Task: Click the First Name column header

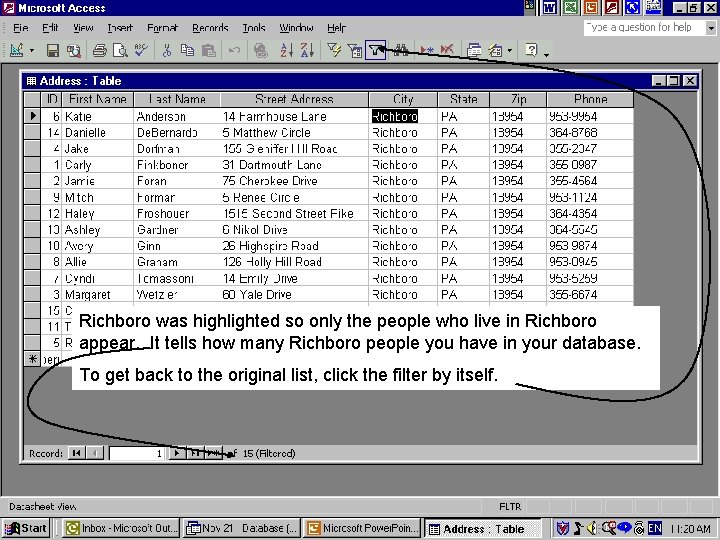Action: pos(97,99)
